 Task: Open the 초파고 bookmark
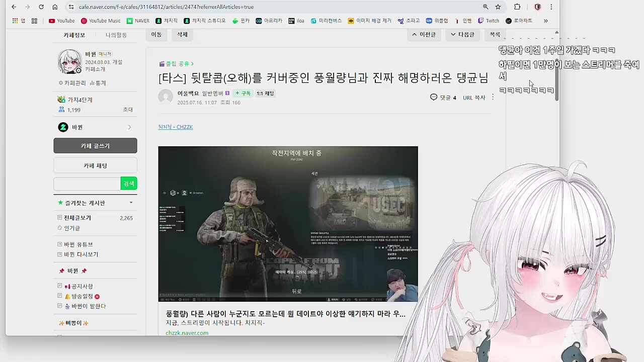409,21
